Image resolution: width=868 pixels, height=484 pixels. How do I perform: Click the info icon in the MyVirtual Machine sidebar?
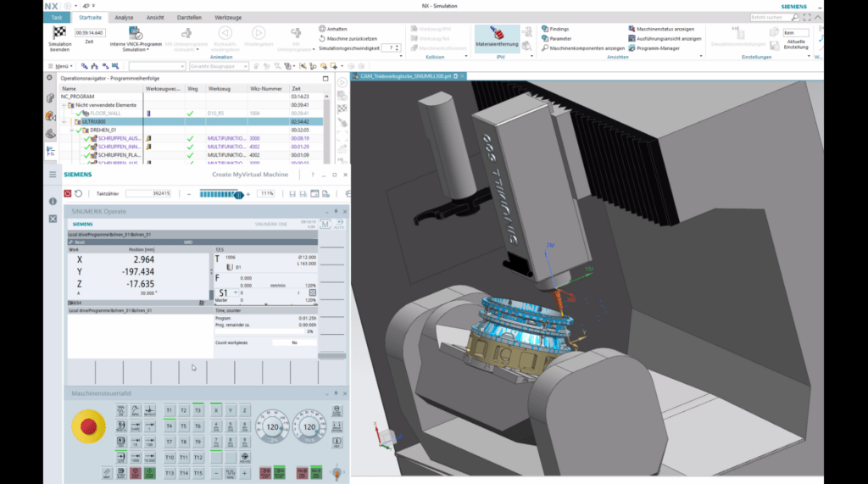pyautogui.click(x=53, y=202)
